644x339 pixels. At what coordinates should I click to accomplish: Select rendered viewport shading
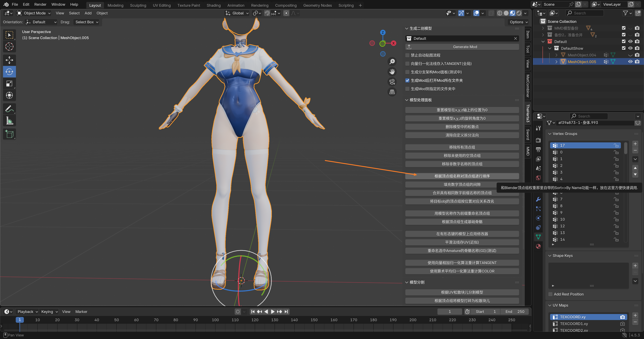pyautogui.click(x=519, y=13)
